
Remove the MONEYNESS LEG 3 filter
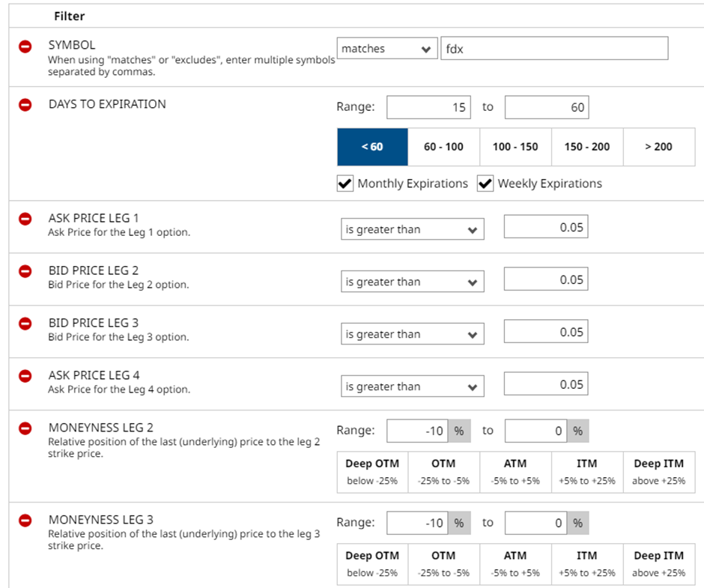(x=25, y=520)
